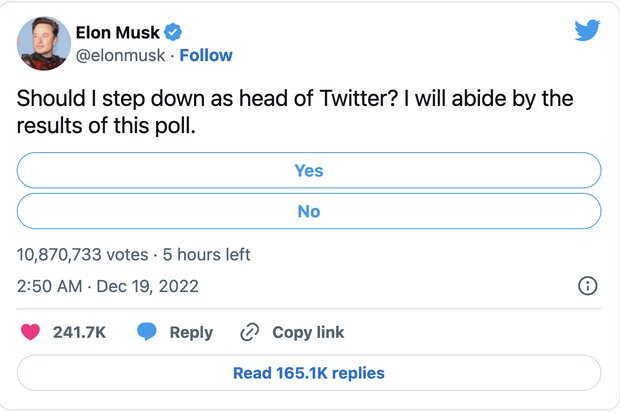Vote Yes in the poll

309,171
